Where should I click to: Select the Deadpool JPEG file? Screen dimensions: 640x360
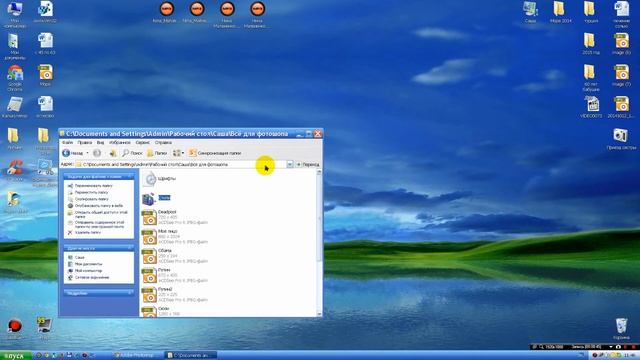pos(175,217)
